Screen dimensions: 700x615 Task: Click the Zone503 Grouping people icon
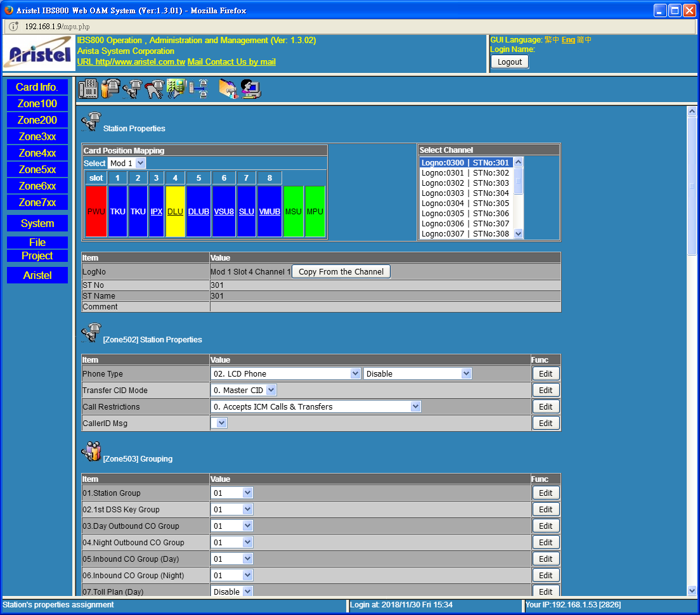click(91, 451)
